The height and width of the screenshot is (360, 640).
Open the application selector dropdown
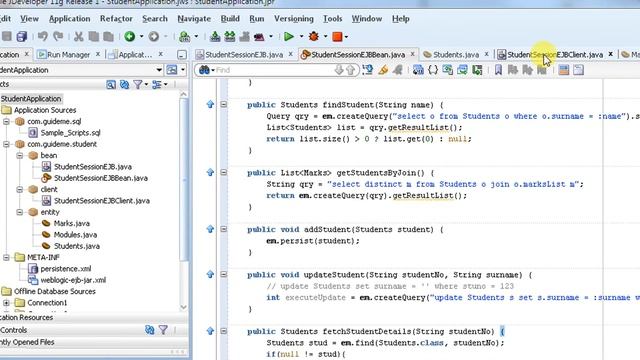click(159, 70)
